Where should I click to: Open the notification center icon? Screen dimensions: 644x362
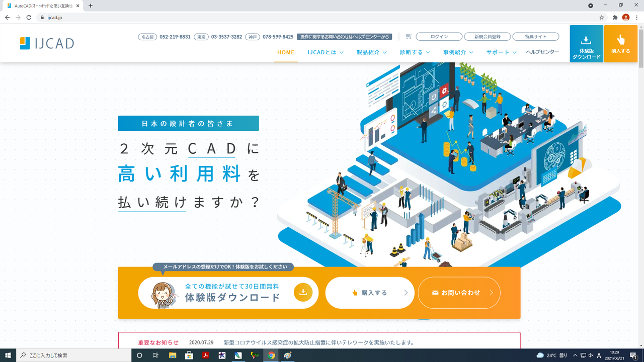pos(633,355)
